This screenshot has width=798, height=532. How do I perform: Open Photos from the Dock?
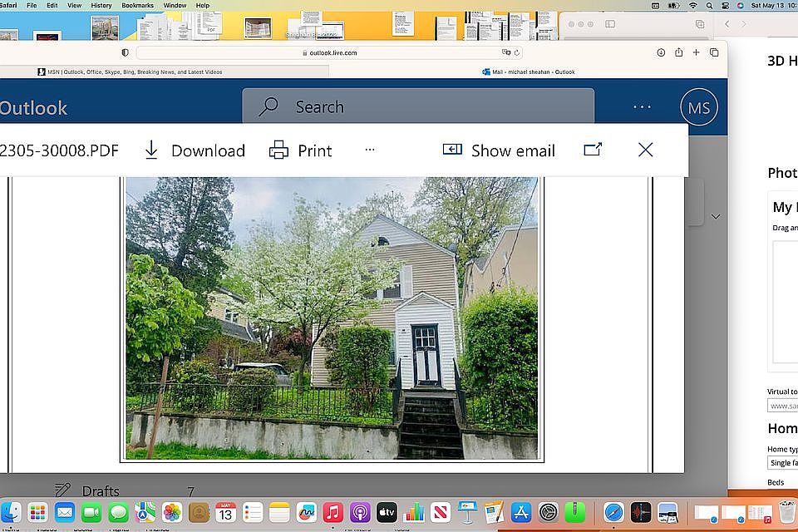pyautogui.click(x=172, y=512)
